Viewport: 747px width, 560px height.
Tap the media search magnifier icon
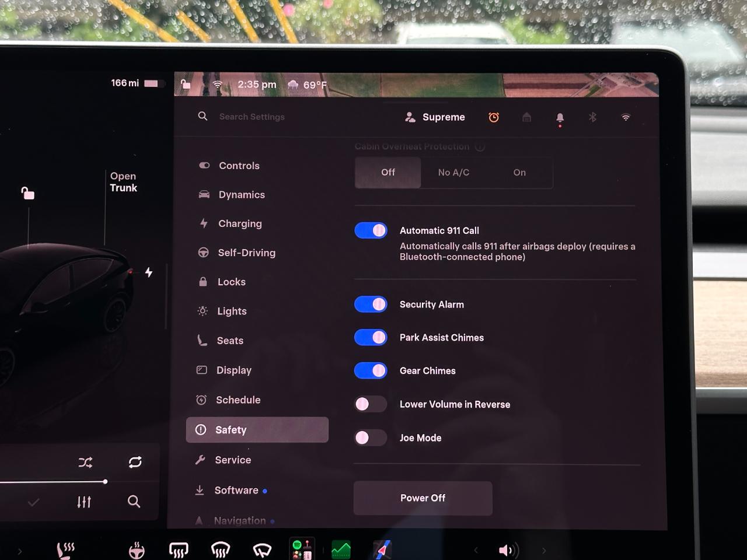tap(134, 501)
